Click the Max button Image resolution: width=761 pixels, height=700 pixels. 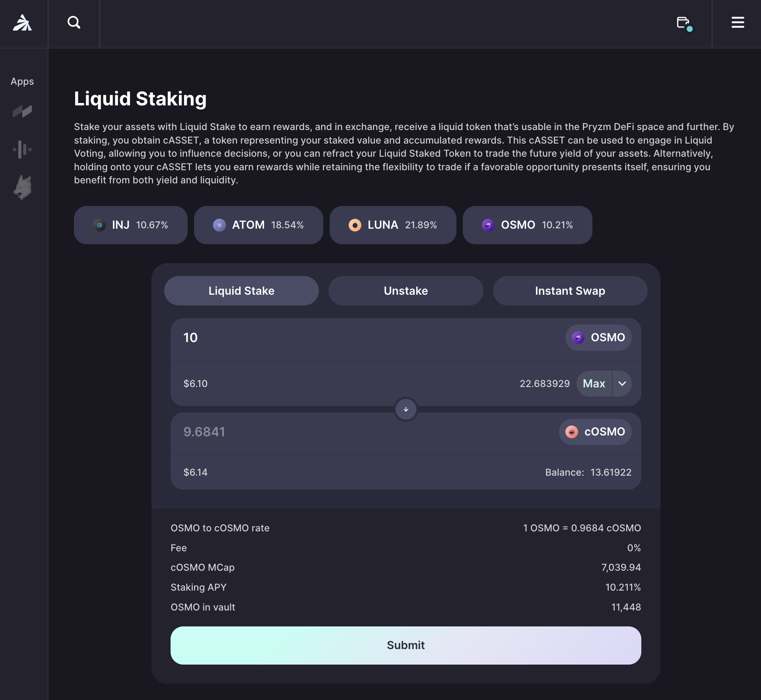coord(594,384)
